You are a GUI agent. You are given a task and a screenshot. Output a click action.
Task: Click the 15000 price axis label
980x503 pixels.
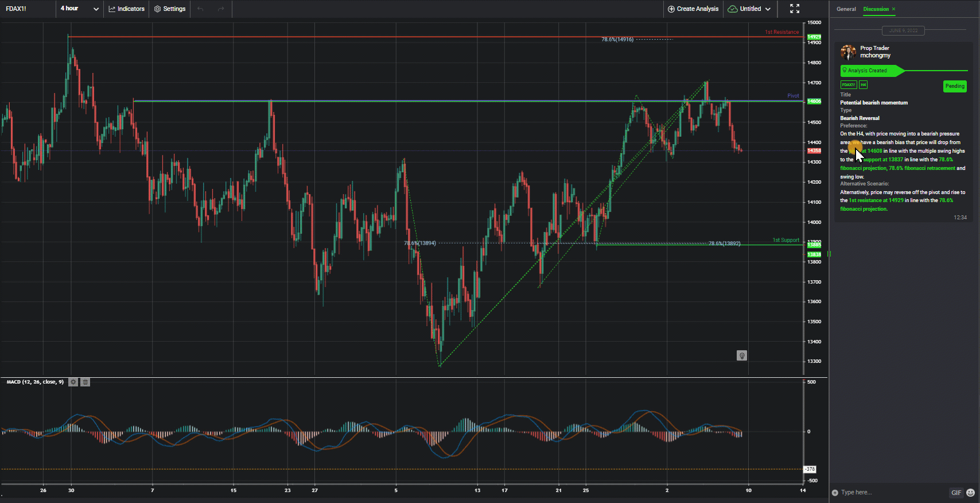click(x=814, y=22)
